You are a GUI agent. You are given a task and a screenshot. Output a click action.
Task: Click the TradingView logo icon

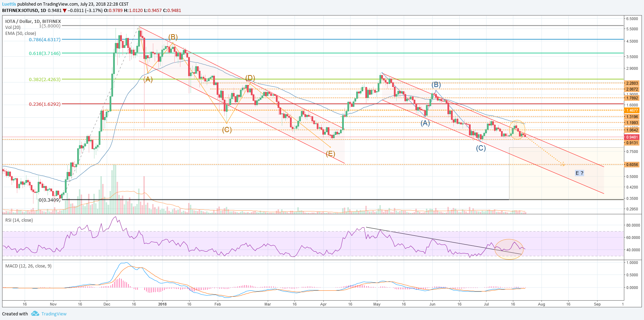pos(35,313)
